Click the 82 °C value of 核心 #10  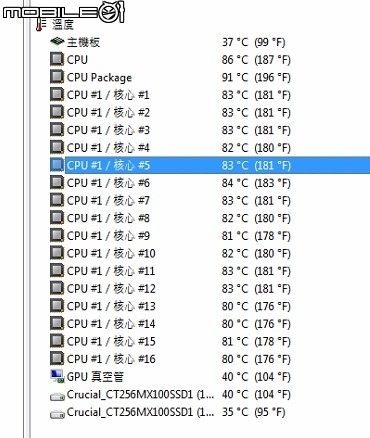click(256, 253)
